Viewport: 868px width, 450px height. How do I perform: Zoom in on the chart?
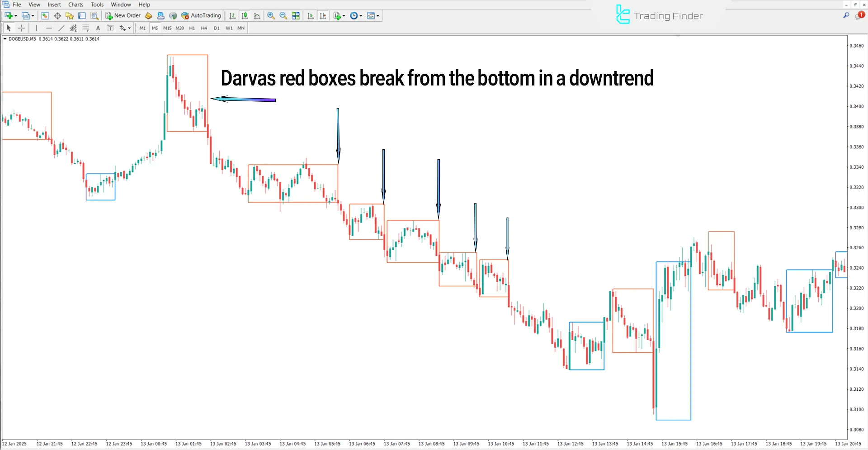pyautogui.click(x=271, y=15)
